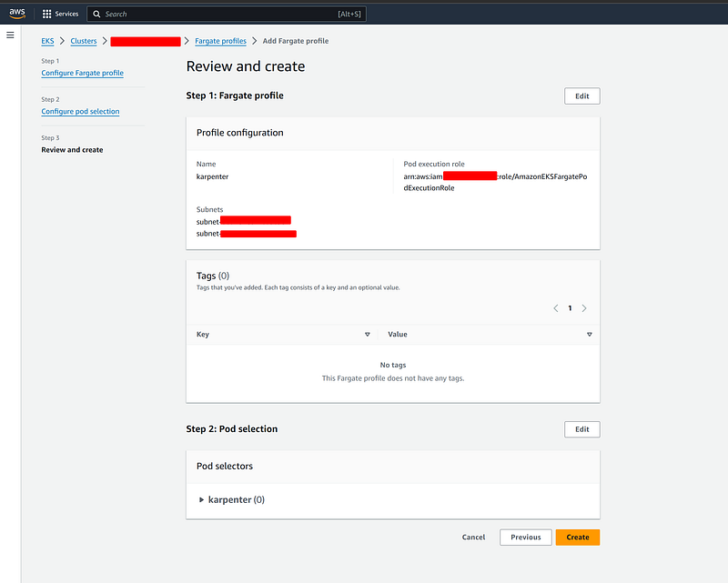This screenshot has height=583, width=728.
Task: Click the Services label in header
Action: 66,14
